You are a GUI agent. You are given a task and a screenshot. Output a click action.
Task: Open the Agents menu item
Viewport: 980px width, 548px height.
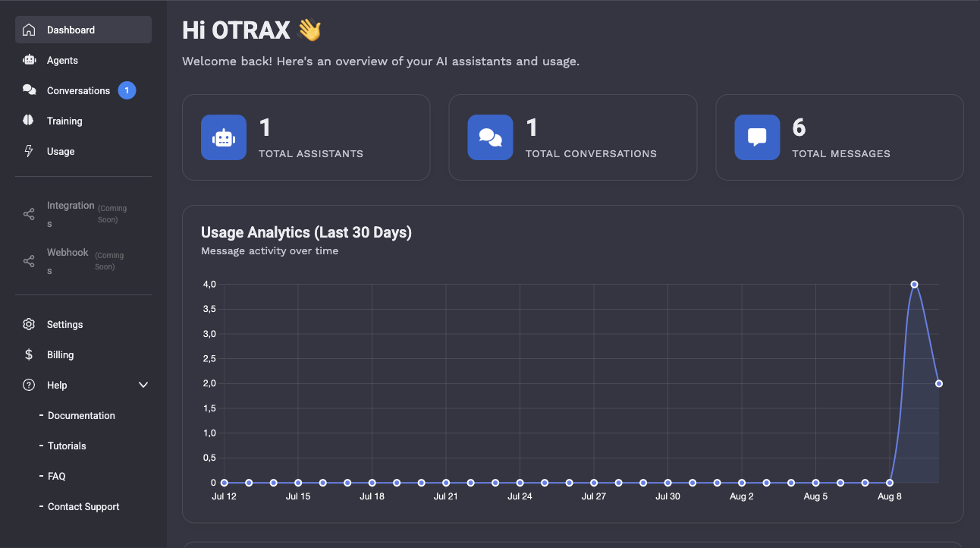point(62,61)
